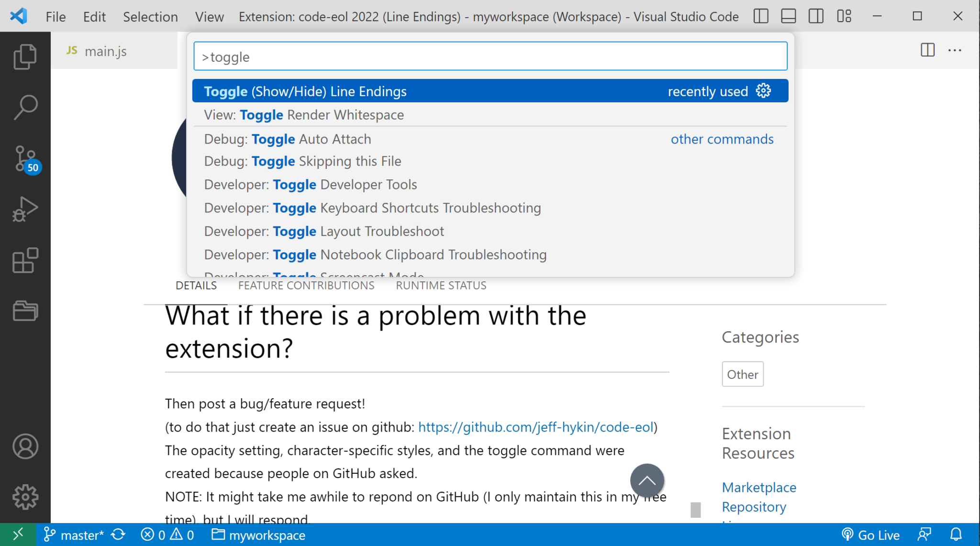The image size is (980, 546).
Task: Open Source Control with 50 changes
Action: coord(25,159)
